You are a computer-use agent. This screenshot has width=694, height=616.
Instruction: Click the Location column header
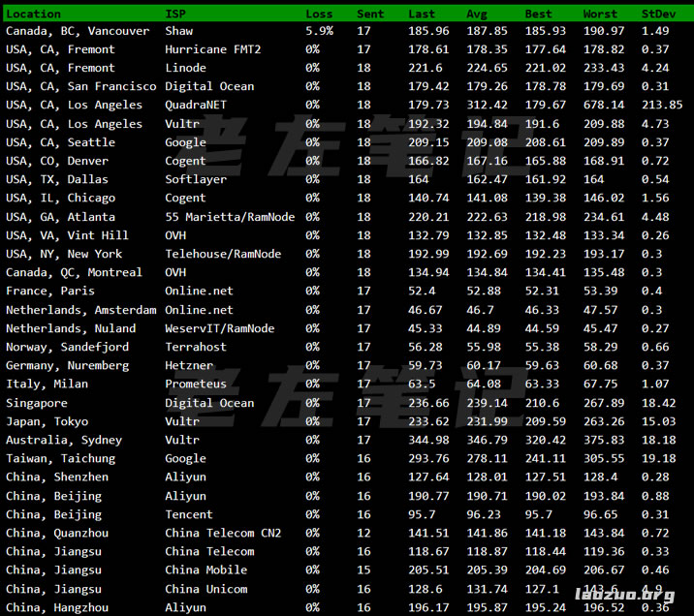click(x=34, y=15)
